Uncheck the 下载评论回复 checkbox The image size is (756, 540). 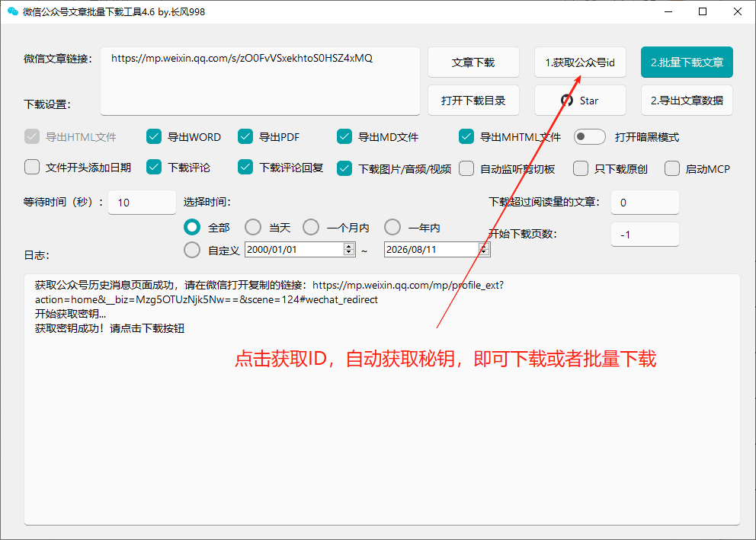pos(245,167)
